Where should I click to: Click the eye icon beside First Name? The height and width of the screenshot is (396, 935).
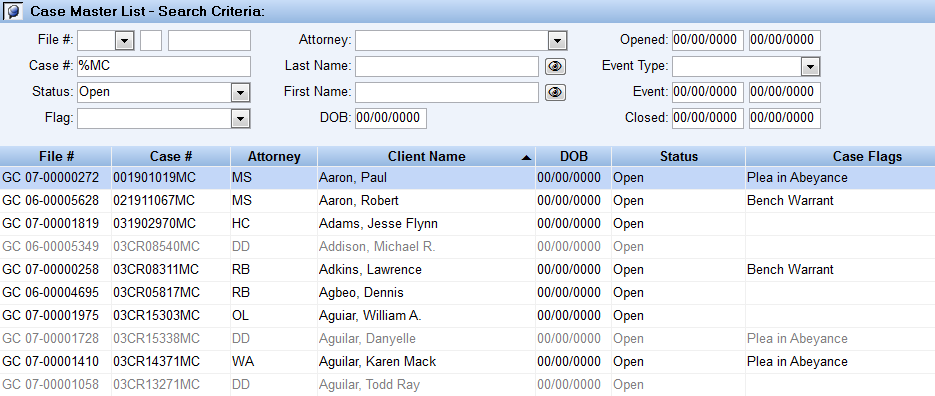pos(555,92)
